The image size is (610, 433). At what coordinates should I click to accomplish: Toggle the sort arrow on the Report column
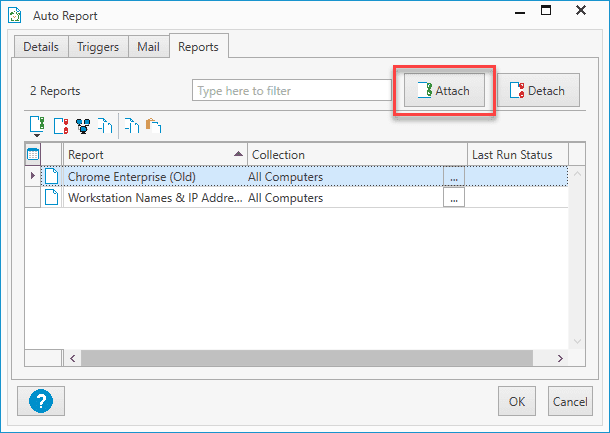point(238,154)
